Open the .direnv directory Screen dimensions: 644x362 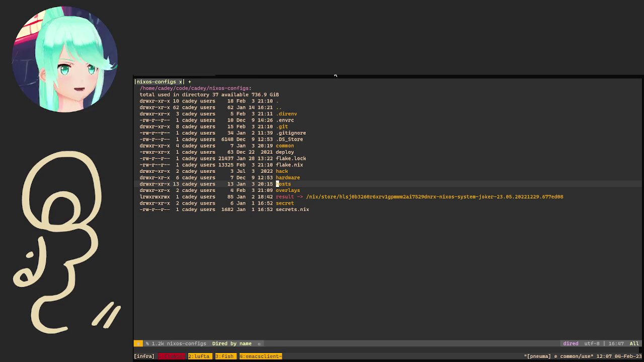pyautogui.click(x=286, y=114)
